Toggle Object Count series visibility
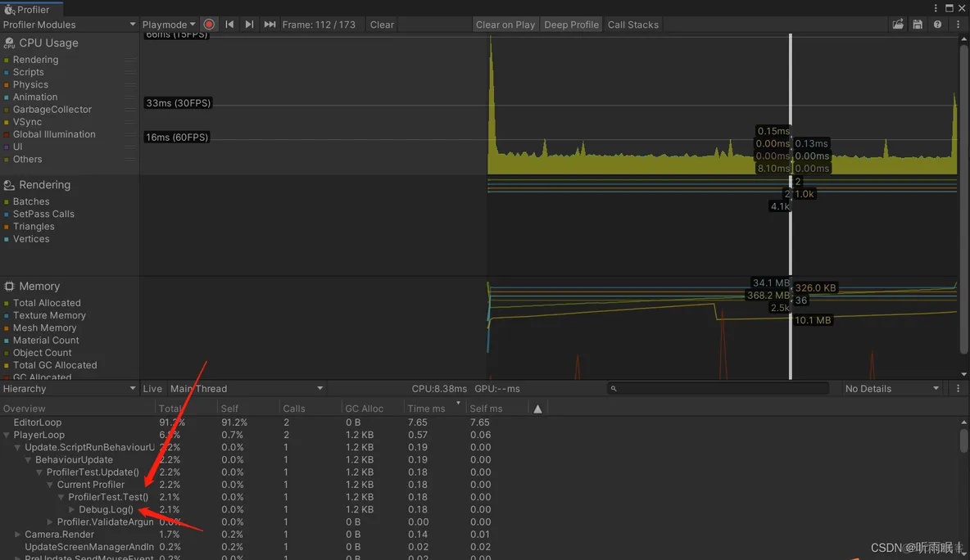This screenshot has width=970, height=560. (x=7, y=353)
